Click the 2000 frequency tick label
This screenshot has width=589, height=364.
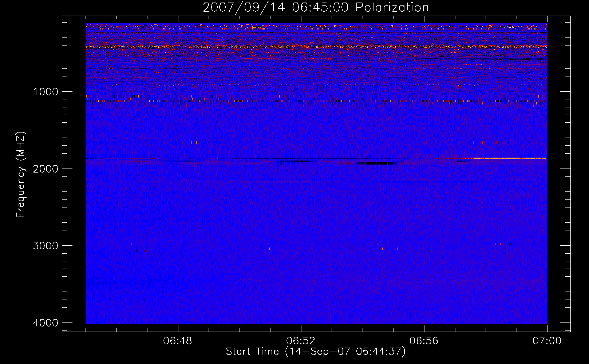click(x=46, y=169)
